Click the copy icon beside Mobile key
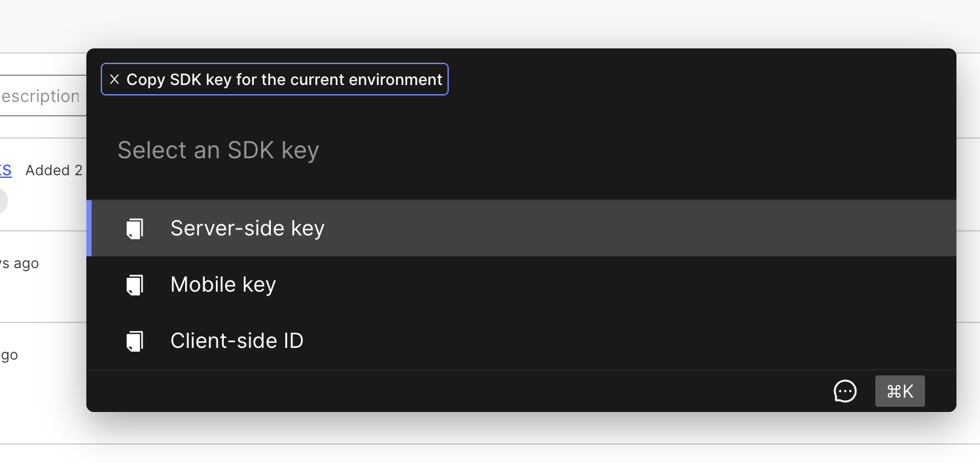This screenshot has width=980, height=463. pyautogui.click(x=134, y=284)
